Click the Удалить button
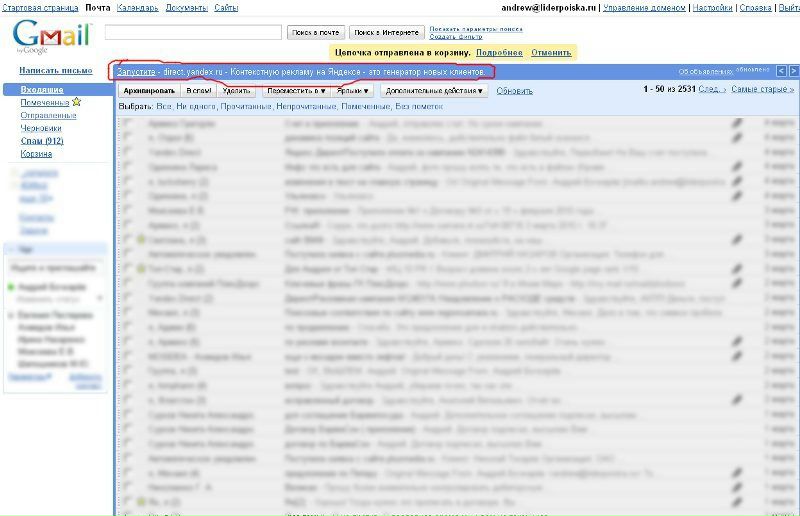Viewport: 800px width, 516px height. click(236, 91)
